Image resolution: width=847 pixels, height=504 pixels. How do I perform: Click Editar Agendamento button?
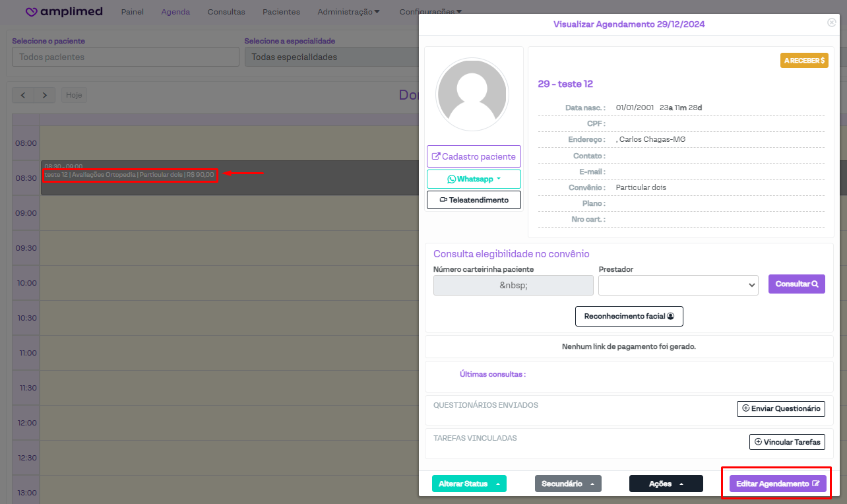(777, 484)
